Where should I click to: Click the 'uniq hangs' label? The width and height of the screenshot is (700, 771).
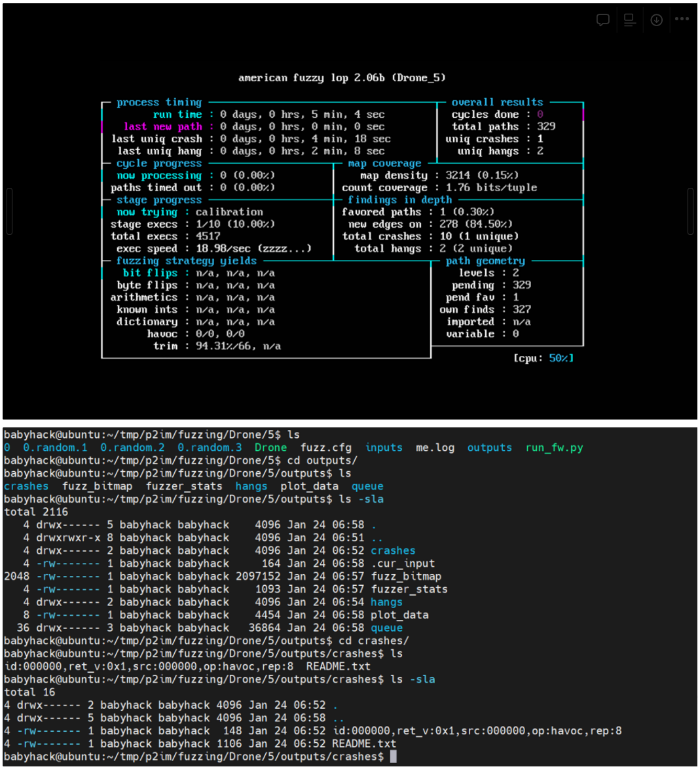click(x=488, y=151)
